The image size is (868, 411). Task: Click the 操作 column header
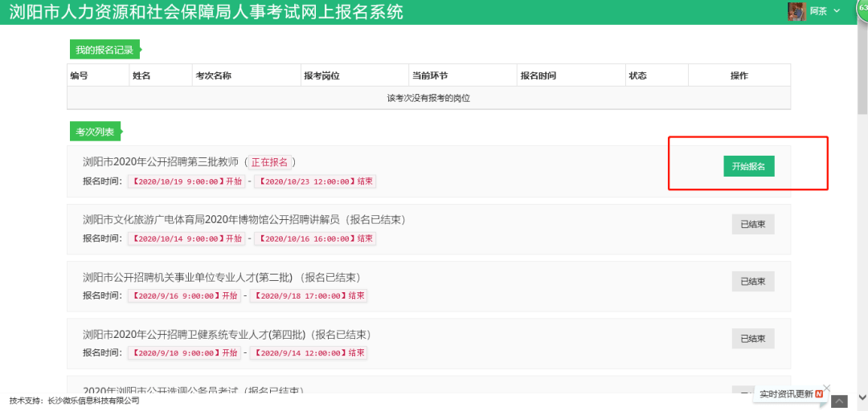tap(739, 75)
